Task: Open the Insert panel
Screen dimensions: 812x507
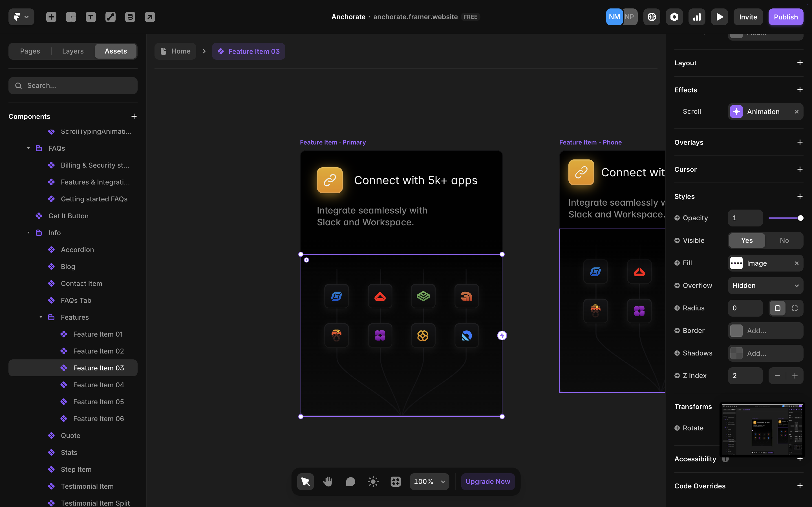Action: pos(51,17)
